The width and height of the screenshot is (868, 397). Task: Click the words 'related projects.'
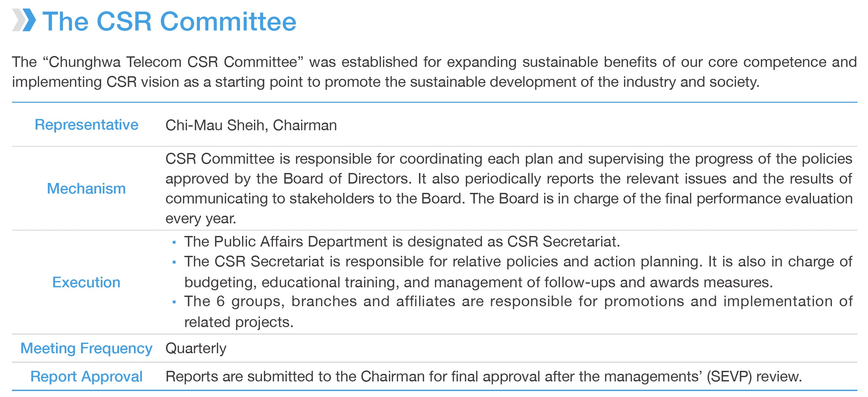click(239, 322)
